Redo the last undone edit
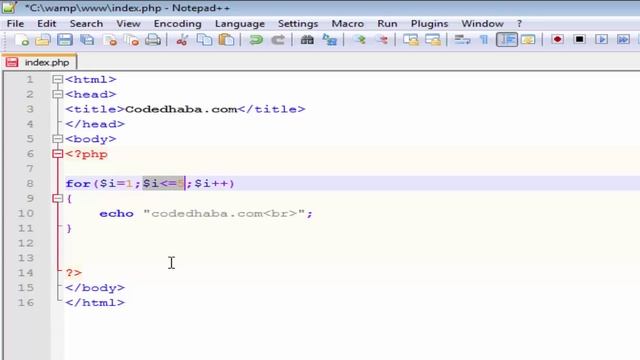 click(x=278, y=40)
